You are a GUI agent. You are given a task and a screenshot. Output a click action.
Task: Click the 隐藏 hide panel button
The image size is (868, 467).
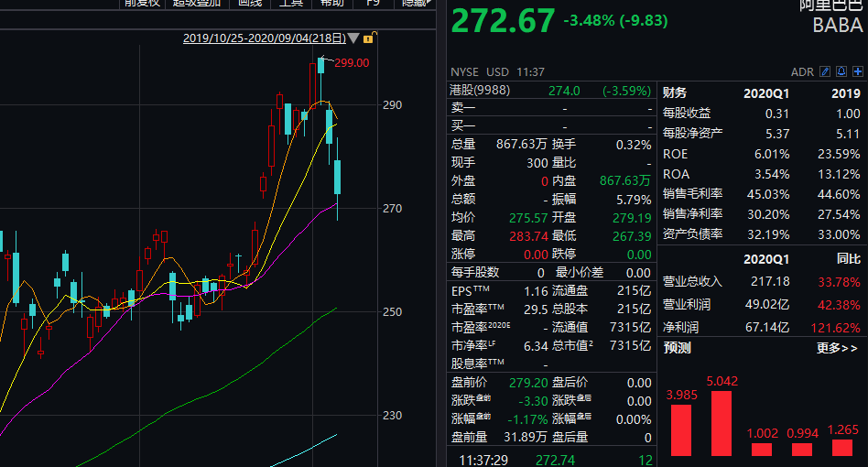coord(415,4)
